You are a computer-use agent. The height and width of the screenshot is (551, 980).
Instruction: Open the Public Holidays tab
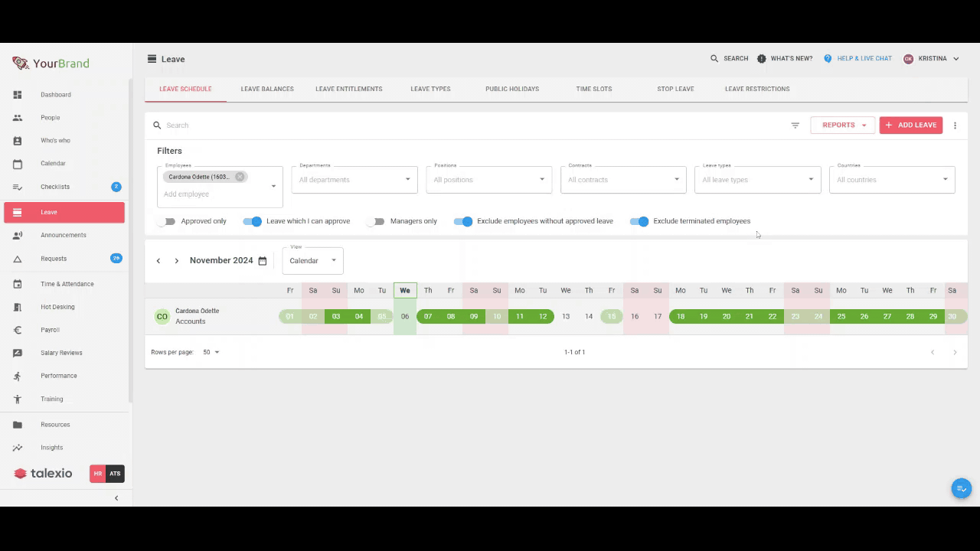[512, 89]
